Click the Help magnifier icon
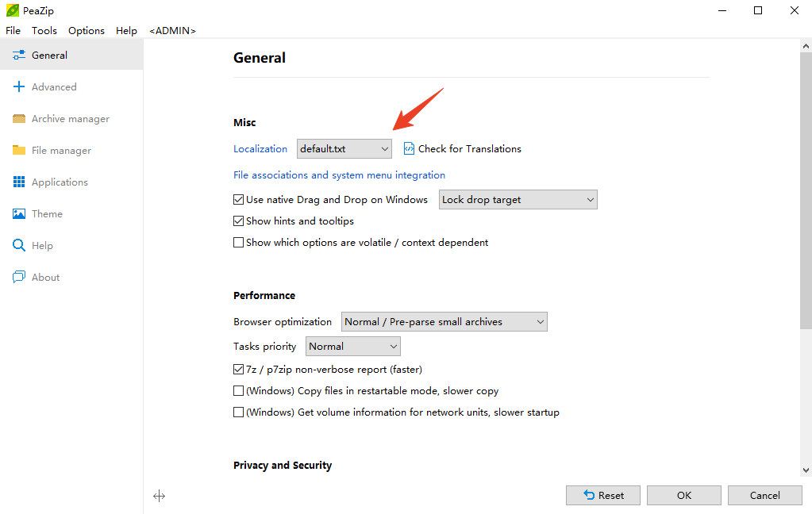Image resolution: width=812 pixels, height=514 pixels. point(18,245)
